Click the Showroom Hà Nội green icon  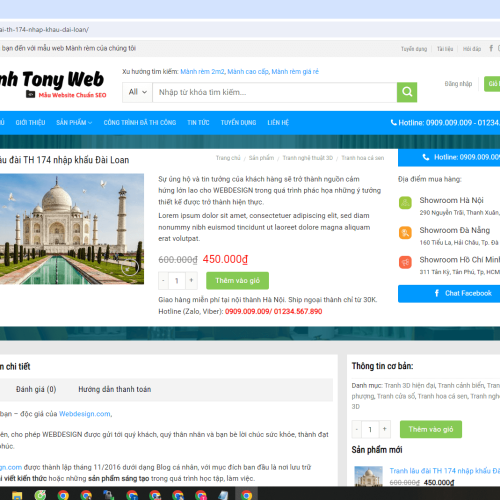pos(405,203)
